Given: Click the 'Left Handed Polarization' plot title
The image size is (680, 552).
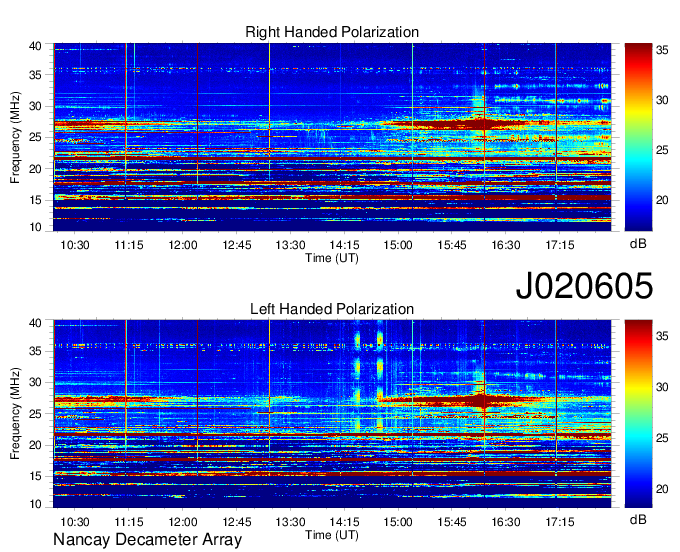Looking at the screenshot, I should (x=332, y=309).
